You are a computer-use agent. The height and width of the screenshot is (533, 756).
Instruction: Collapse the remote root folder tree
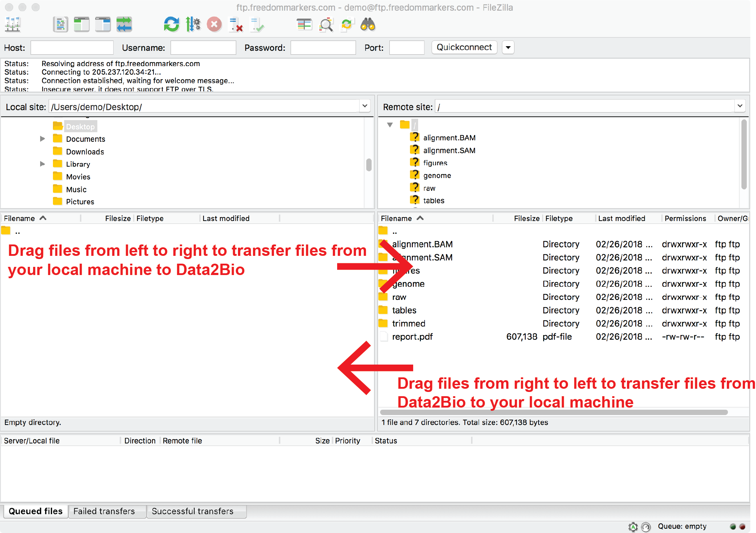(390, 125)
